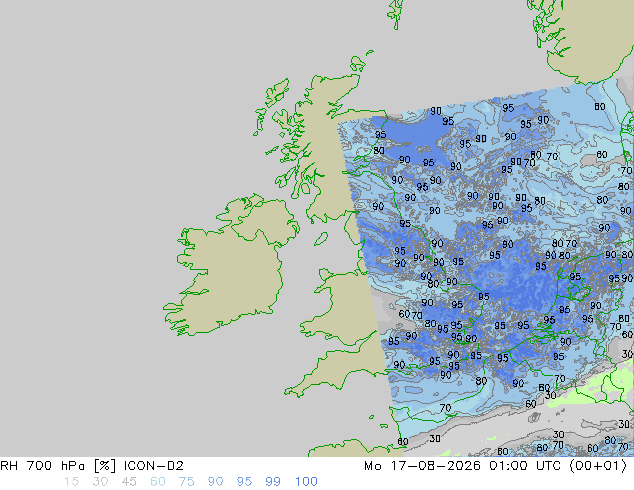Select legend scale value 75
634x490 pixels.
pos(186,482)
